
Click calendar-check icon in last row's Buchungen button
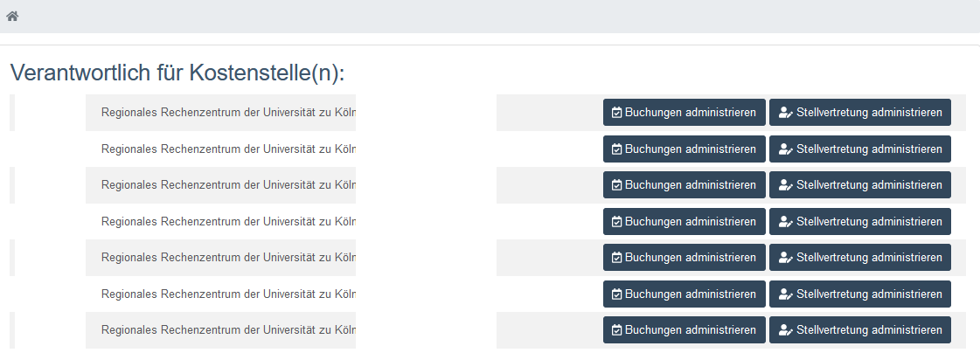pyautogui.click(x=616, y=330)
